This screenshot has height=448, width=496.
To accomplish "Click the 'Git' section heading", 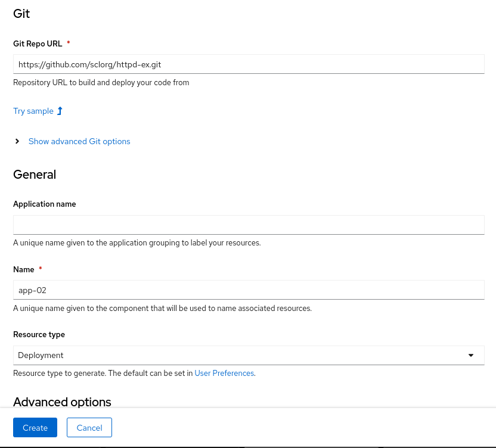I will pos(21,14).
